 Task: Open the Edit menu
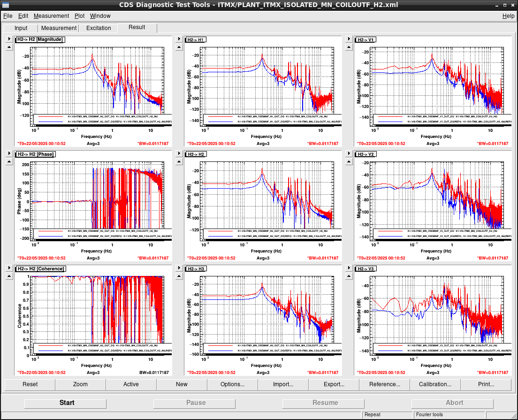[x=23, y=16]
